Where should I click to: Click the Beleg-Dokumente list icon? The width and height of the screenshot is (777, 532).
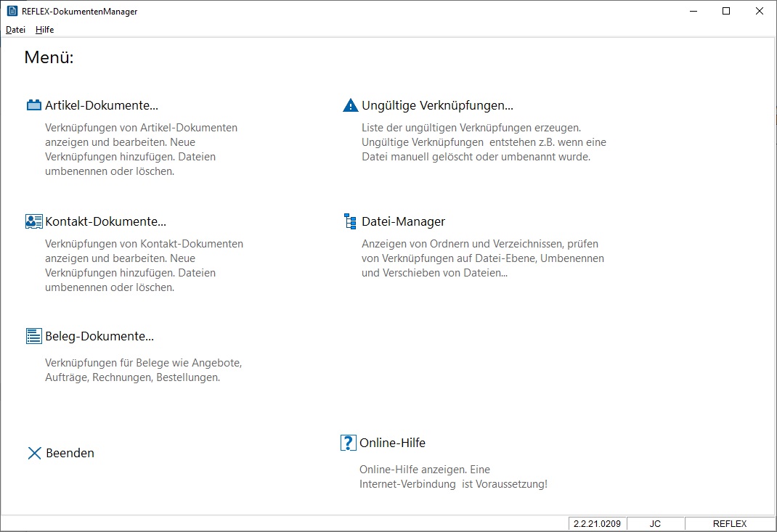tap(33, 336)
